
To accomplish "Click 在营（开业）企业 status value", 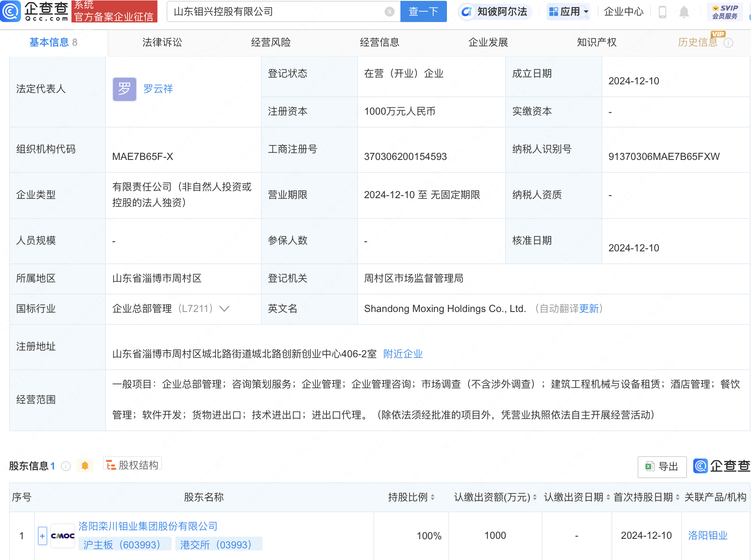I will (404, 74).
